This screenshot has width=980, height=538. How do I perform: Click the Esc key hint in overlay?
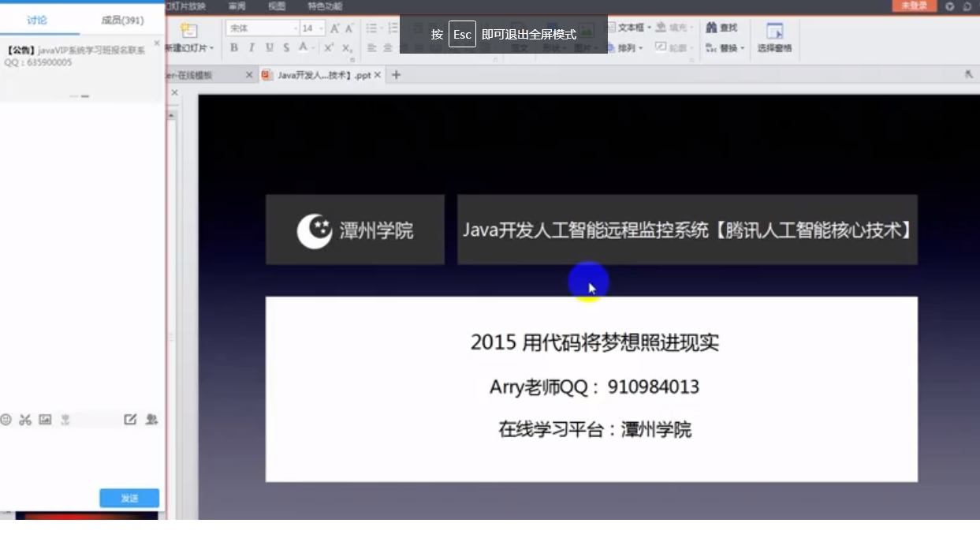coord(462,35)
